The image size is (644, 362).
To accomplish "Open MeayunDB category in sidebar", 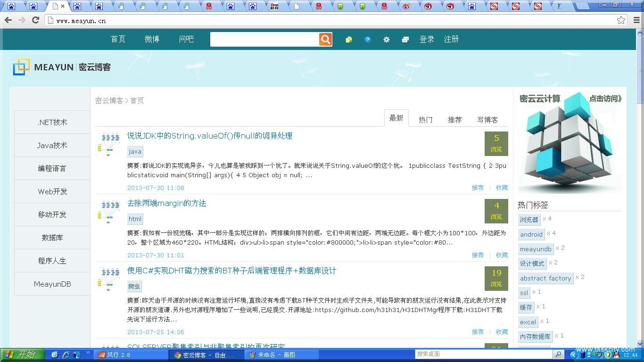I will [x=52, y=284].
